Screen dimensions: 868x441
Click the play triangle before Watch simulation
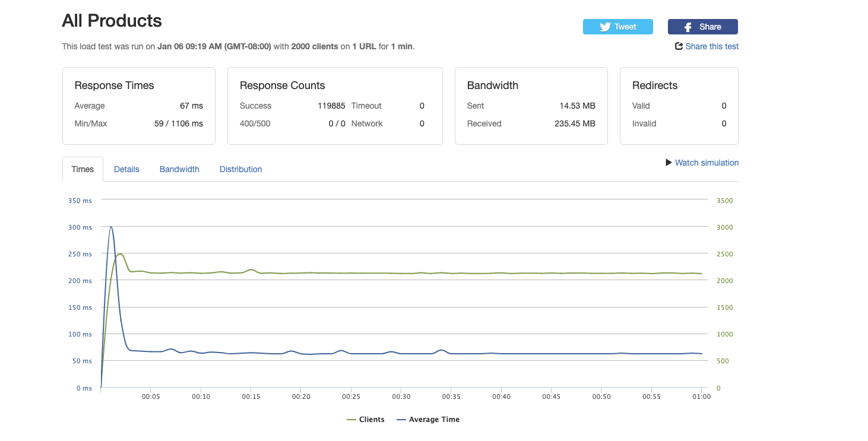[668, 163]
